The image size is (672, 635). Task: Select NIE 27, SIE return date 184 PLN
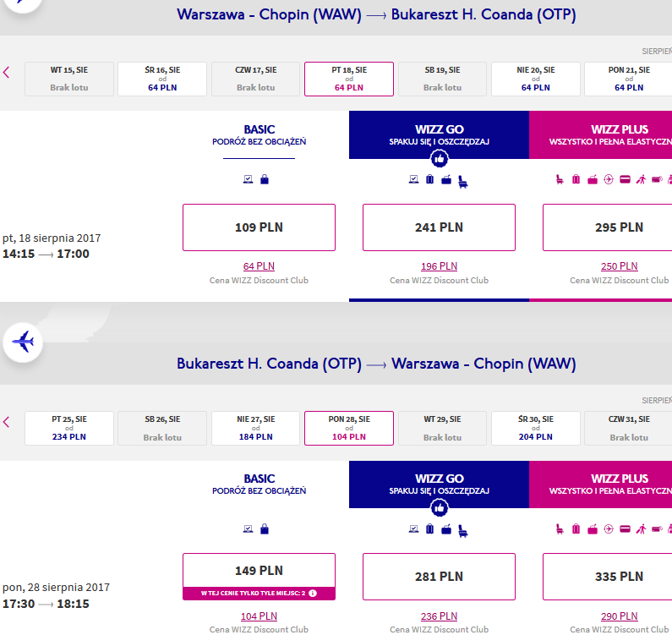(256, 429)
